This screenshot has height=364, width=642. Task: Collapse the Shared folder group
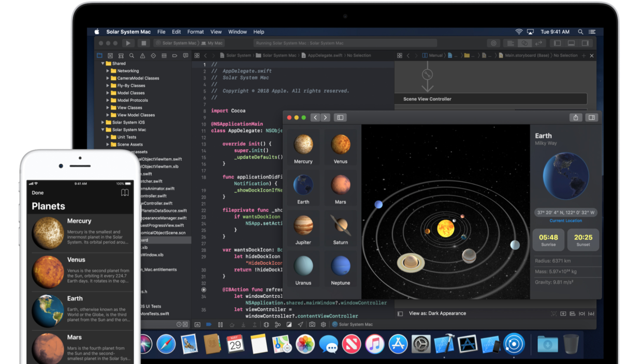(x=103, y=64)
